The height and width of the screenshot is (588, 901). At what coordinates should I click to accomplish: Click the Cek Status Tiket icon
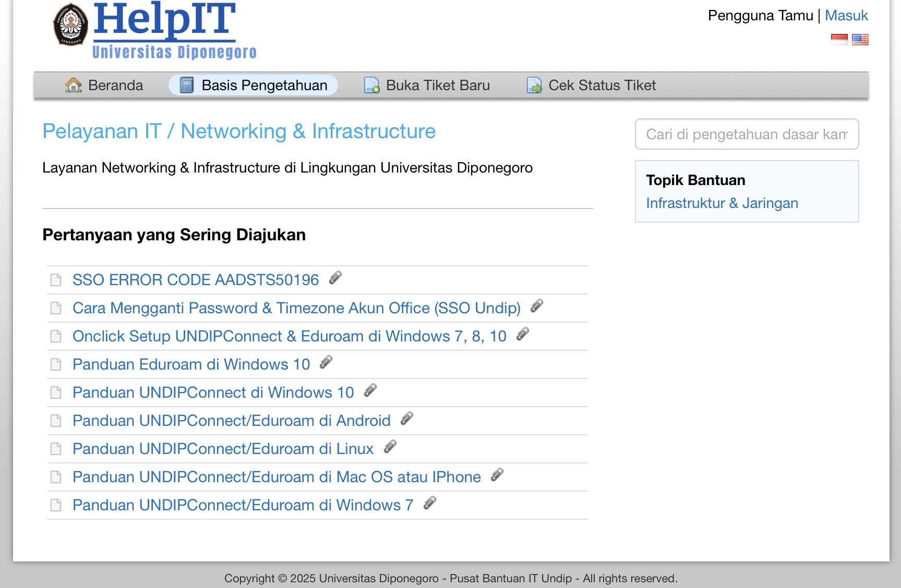tap(534, 84)
